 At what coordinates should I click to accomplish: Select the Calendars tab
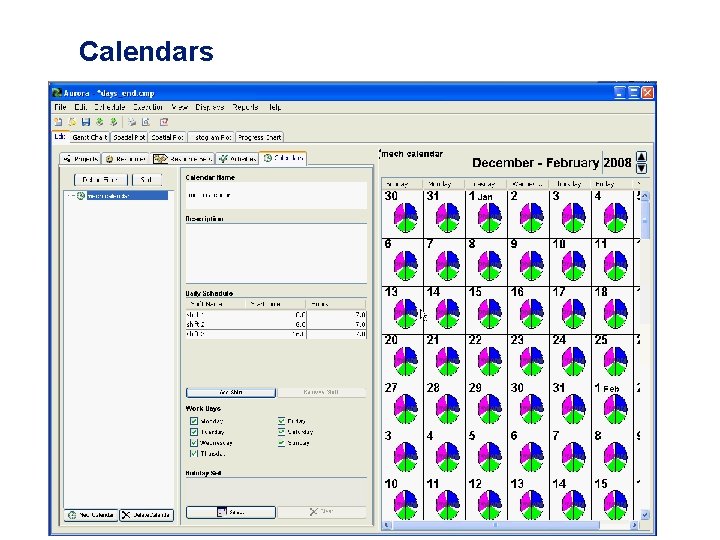point(283,158)
